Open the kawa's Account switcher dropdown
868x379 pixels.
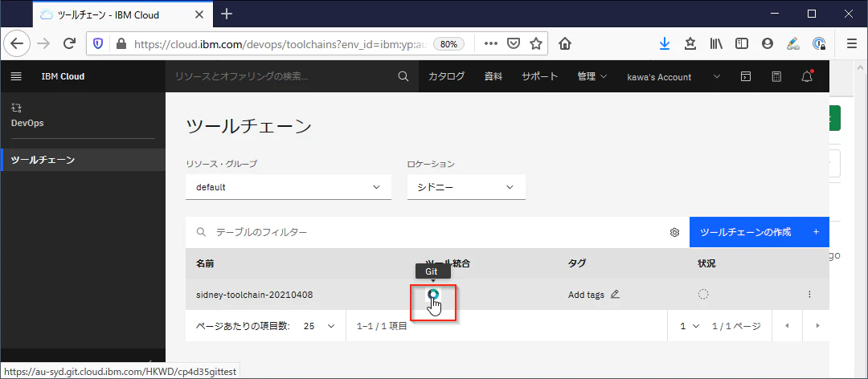click(x=674, y=77)
